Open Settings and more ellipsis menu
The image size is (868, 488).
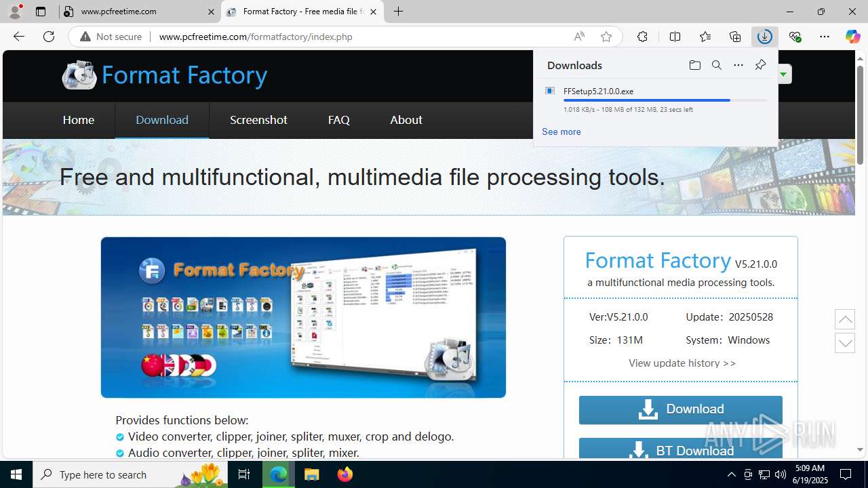[x=825, y=37]
